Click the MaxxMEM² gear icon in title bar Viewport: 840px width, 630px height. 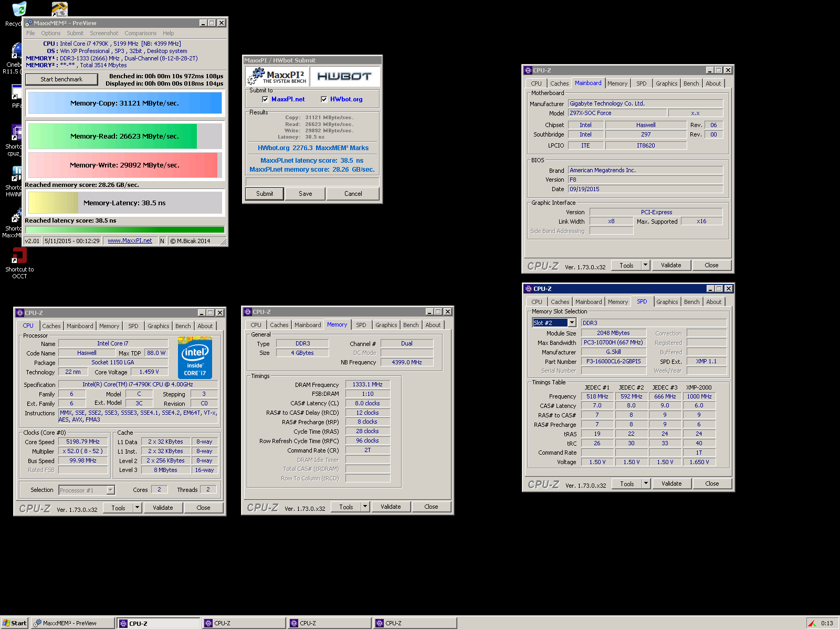tap(29, 23)
